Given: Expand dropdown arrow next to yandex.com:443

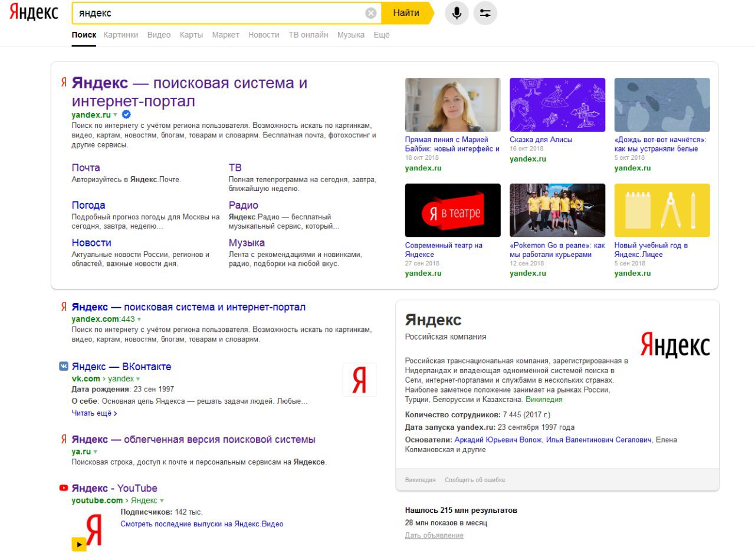Looking at the screenshot, I should [x=140, y=319].
